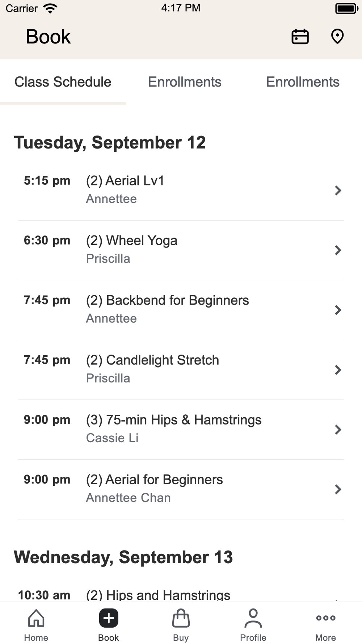Tap instructor name Cassie Li
This screenshot has height=644, width=362.
[112, 438]
